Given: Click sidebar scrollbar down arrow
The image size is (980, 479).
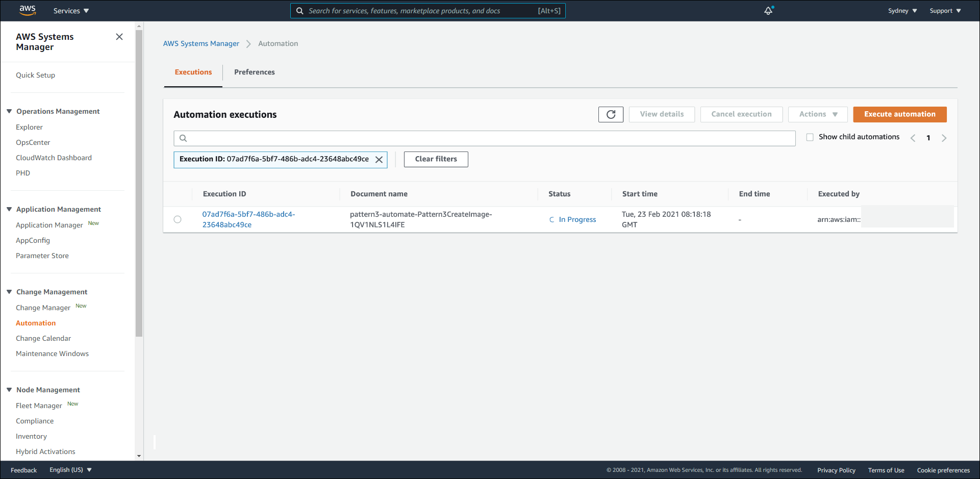Looking at the screenshot, I should 139,456.
